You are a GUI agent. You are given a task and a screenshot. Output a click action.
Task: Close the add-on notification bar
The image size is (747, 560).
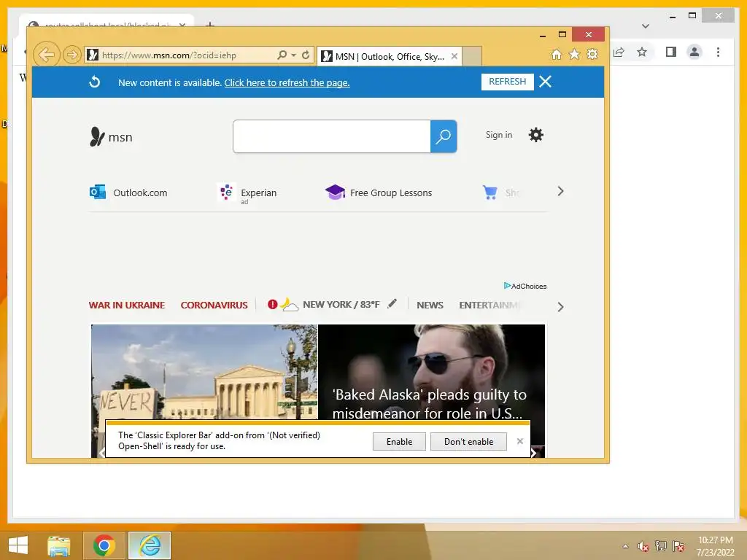(519, 441)
